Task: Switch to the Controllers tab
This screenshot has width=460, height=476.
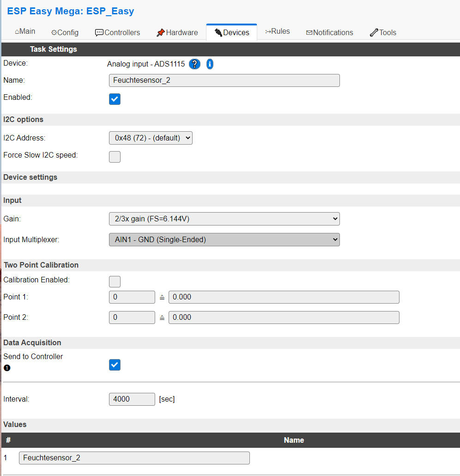Action: (117, 32)
